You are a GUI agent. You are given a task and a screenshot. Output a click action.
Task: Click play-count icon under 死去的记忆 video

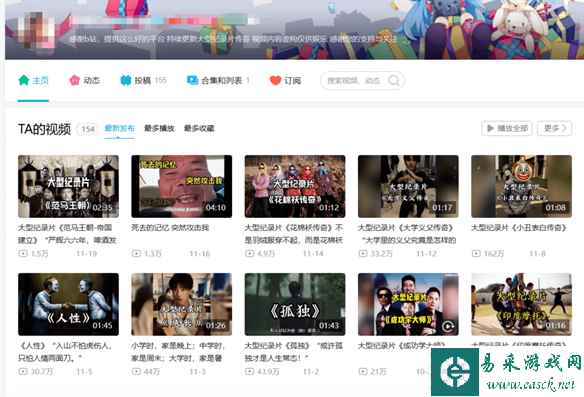[136, 254]
